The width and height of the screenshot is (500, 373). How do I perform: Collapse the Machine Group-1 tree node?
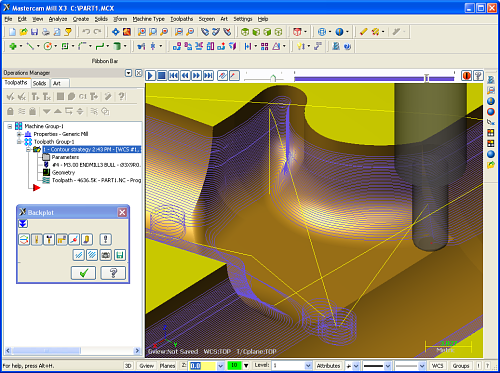pyautogui.click(x=10, y=126)
